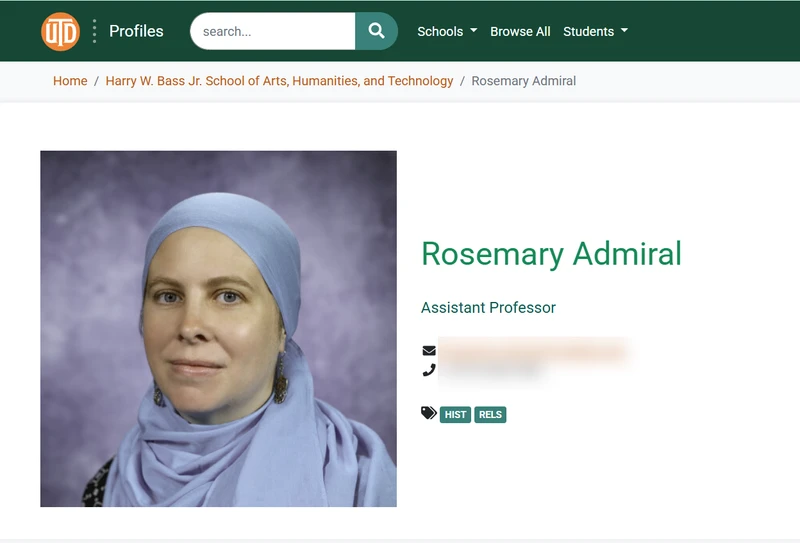The width and height of the screenshot is (800, 543).
Task: Expand the Students dropdown menu
Action: coord(595,31)
